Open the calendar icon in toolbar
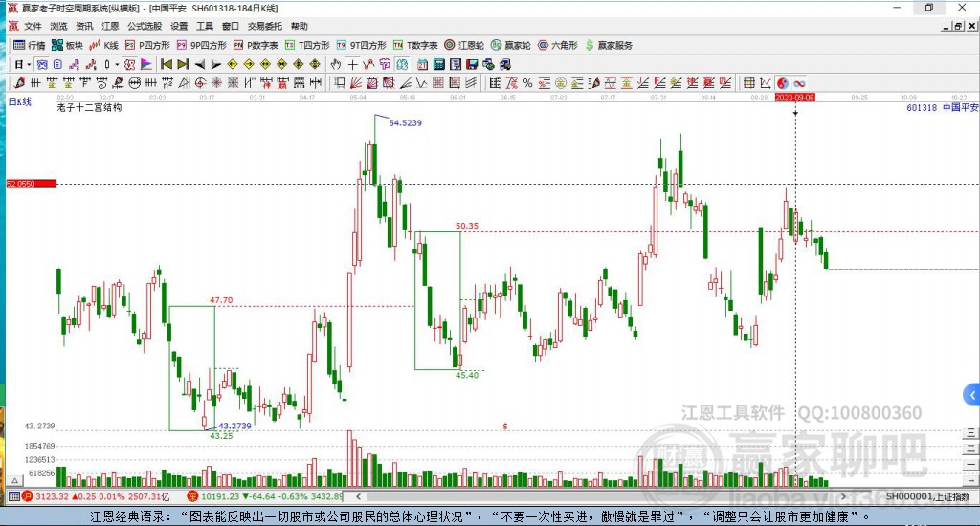This screenshot has width=980, height=526. [x=422, y=64]
